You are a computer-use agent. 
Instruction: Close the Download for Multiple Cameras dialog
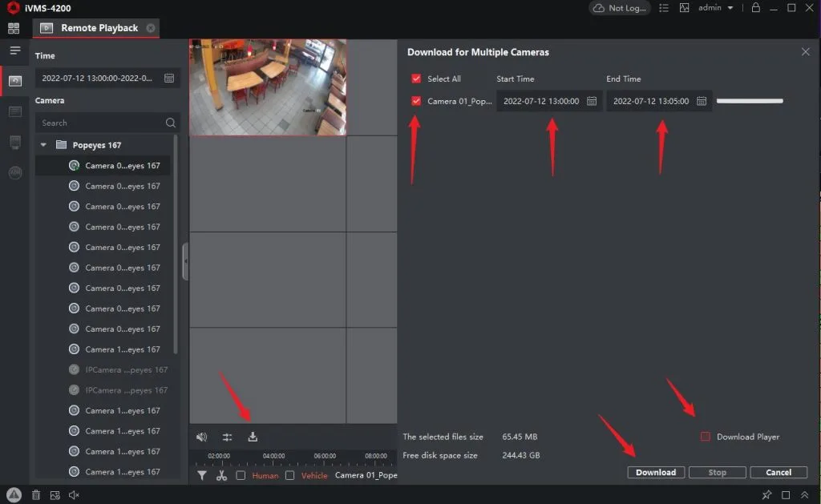(x=805, y=52)
